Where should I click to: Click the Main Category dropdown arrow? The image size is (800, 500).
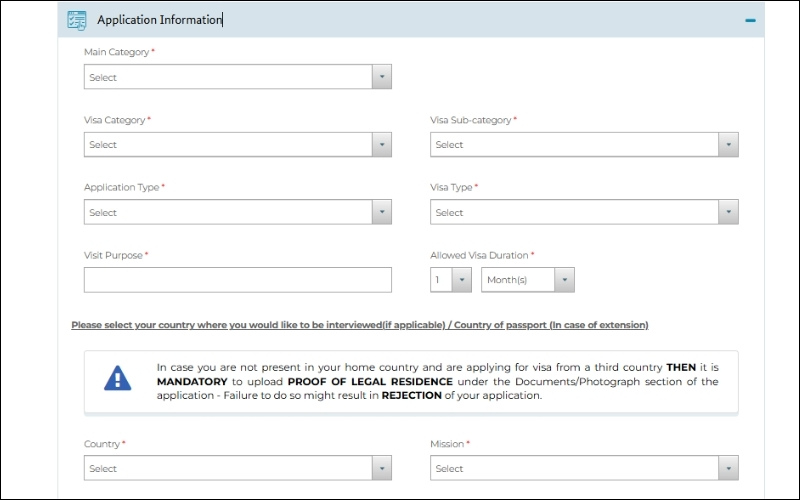coord(381,77)
